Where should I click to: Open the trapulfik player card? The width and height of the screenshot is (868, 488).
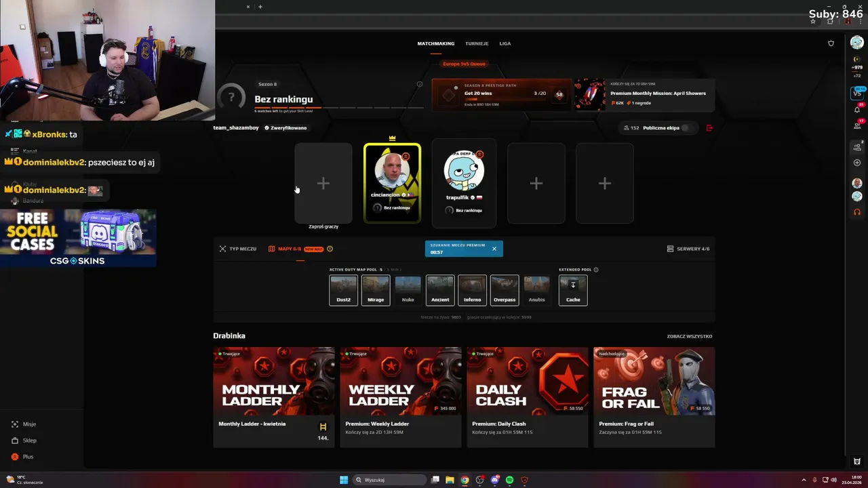[464, 183]
